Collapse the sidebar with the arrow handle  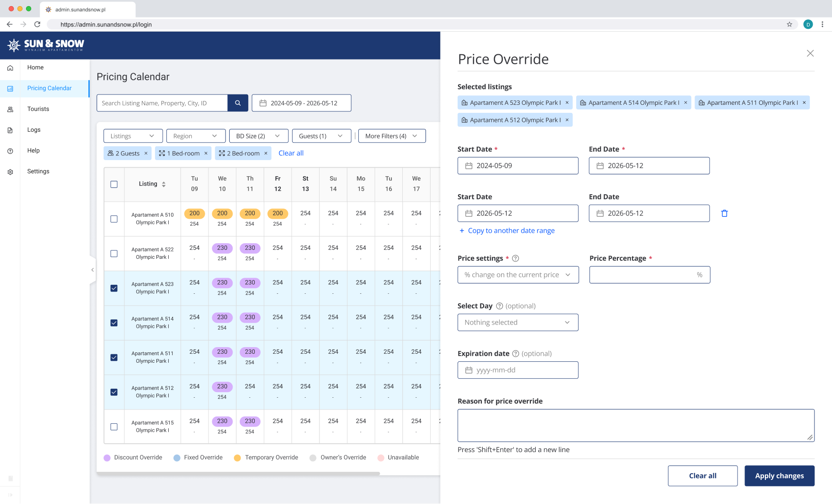[x=93, y=270]
